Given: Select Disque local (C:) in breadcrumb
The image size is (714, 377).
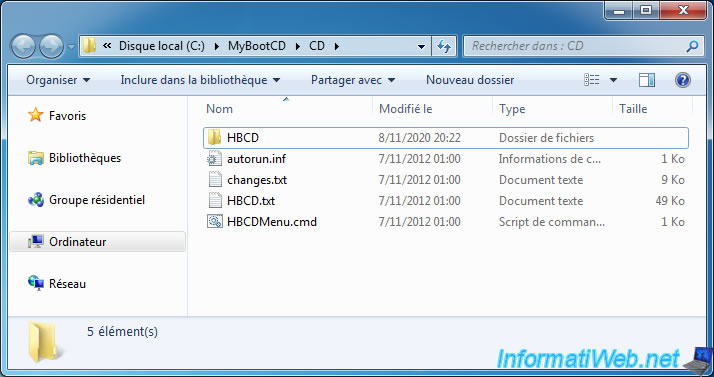Looking at the screenshot, I should click(162, 46).
